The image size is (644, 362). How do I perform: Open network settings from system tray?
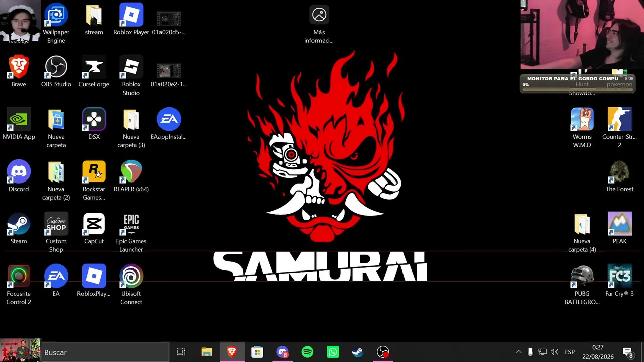[x=542, y=352]
